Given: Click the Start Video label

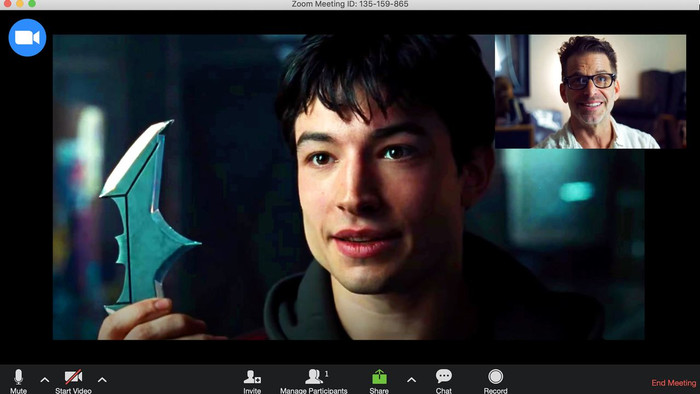Looking at the screenshot, I should (73, 390).
